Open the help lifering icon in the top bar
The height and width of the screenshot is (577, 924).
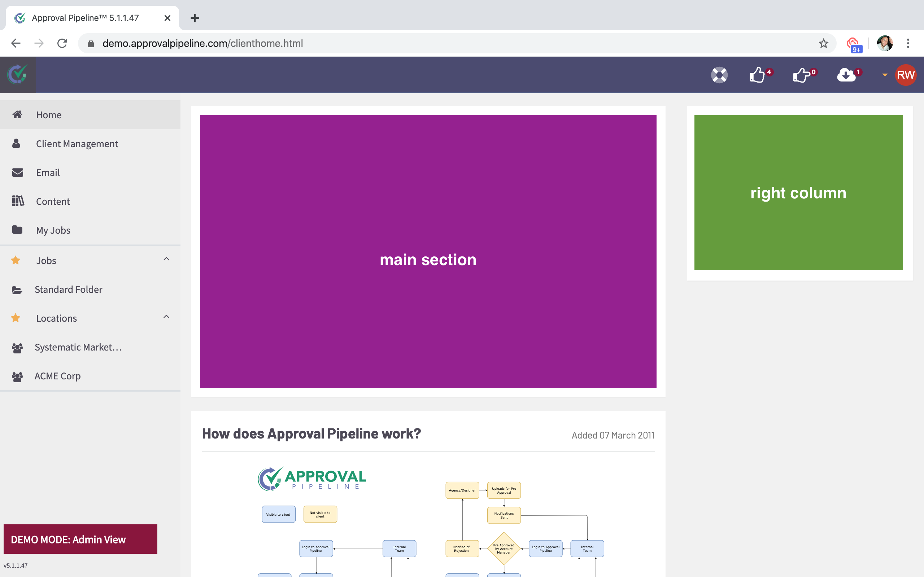tap(719, 75)
